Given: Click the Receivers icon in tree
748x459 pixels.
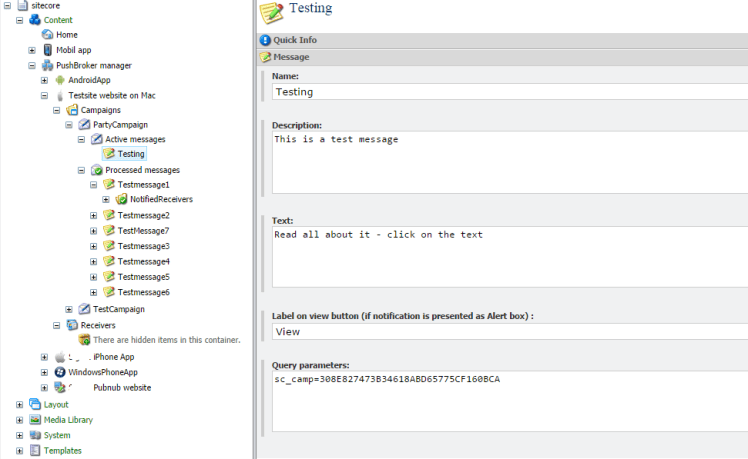Looking at the screenshot, I should [x=72, y=325].
